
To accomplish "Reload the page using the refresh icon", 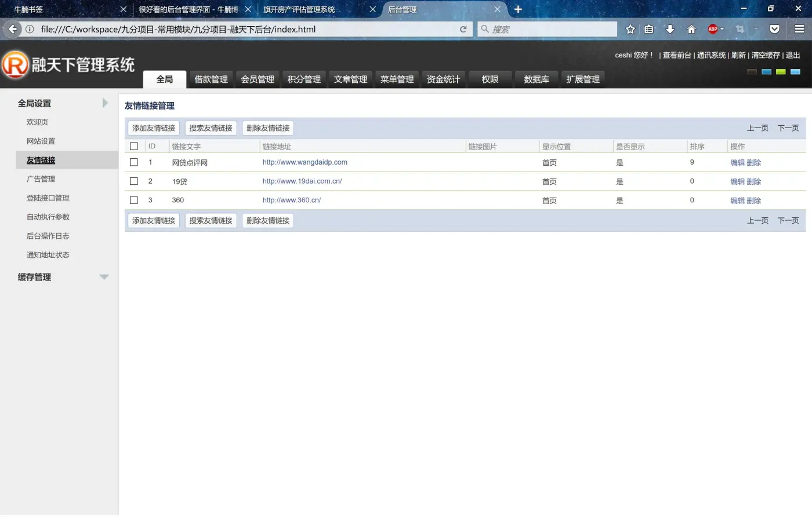I will (x=463, y=29).
